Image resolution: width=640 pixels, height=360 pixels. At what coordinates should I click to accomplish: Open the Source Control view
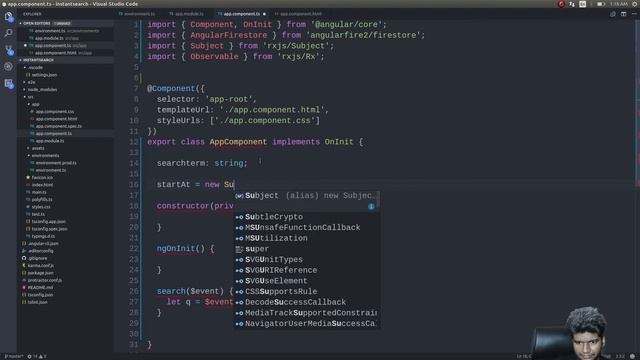coord(8,50)
